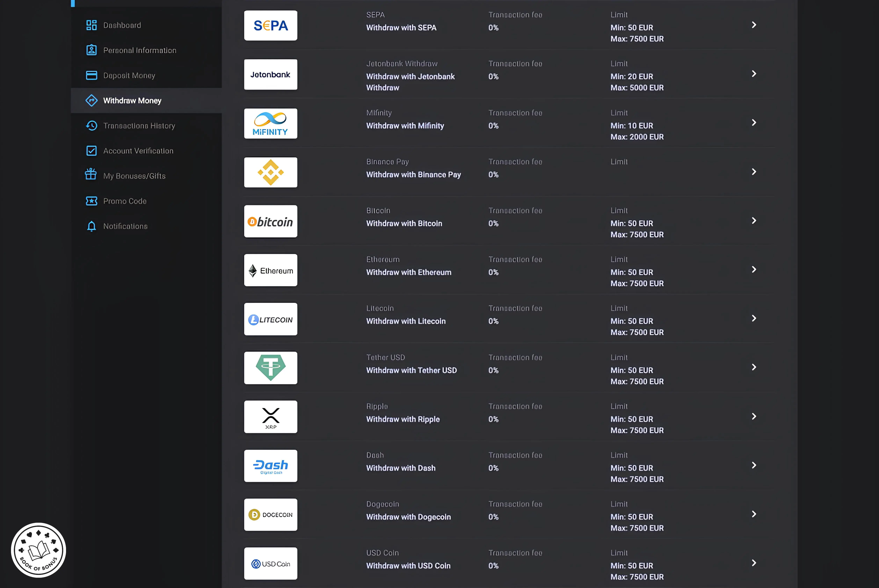Screen dimensions: 879x588
Task: Click 'Withdraw with Litecoin' text
Action: click(406, 321)
